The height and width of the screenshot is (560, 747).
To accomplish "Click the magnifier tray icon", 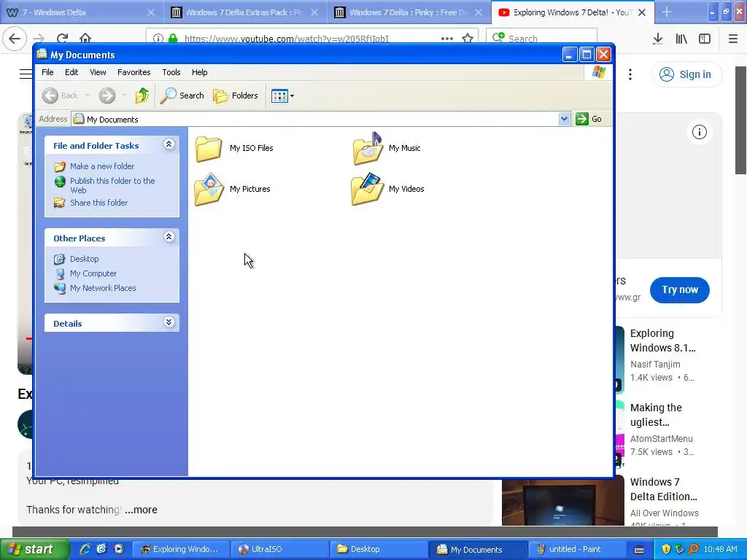I will pyautogui.click(x=693, y=550).
